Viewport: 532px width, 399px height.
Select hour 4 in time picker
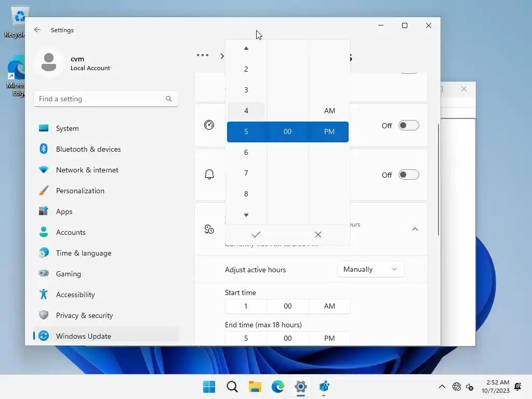pos(246,111)
